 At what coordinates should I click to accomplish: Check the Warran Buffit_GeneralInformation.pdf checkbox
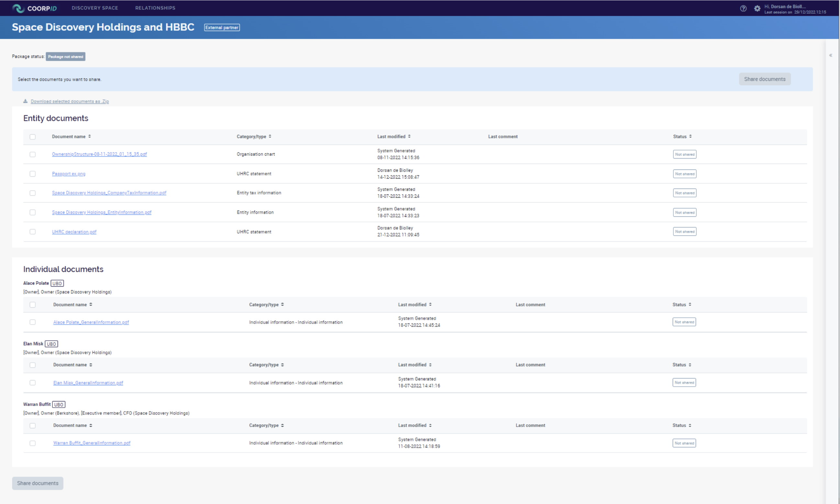pyautogui.click(x=33, y=443)
